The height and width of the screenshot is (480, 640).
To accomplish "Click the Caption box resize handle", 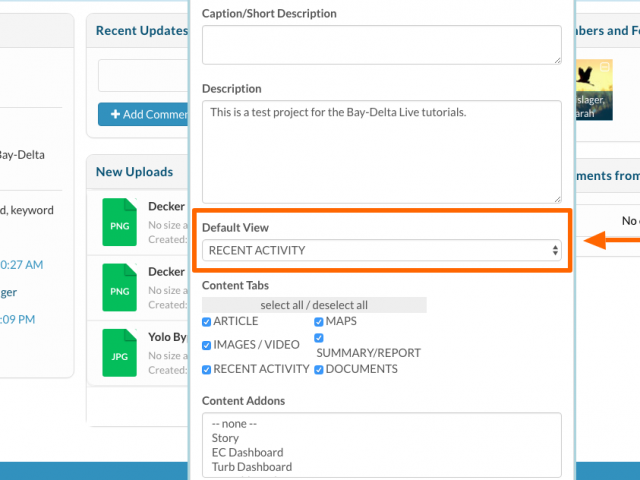I will [x=557, y=60].
